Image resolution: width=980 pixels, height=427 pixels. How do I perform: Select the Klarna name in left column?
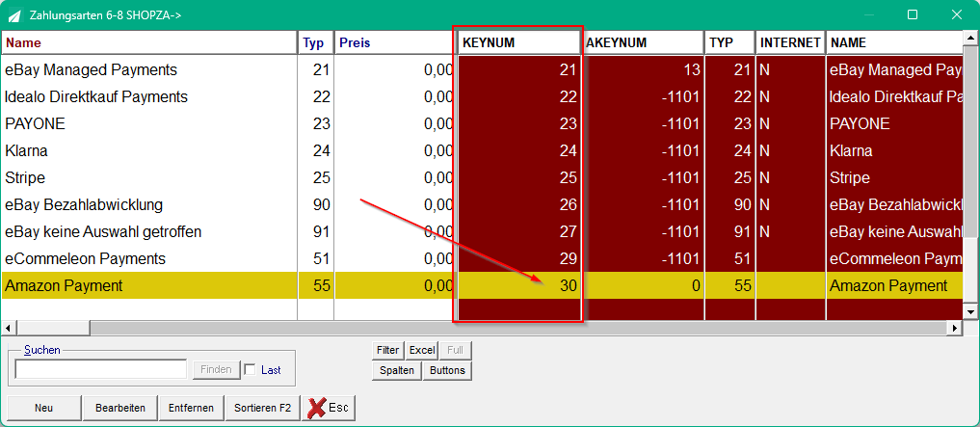[x=26, y=150]
